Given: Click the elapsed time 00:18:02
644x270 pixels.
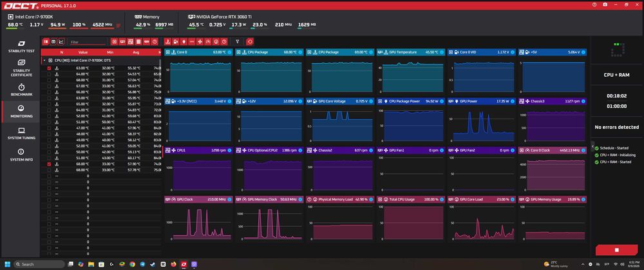Looking at the screenshot, I should [616, 96].
